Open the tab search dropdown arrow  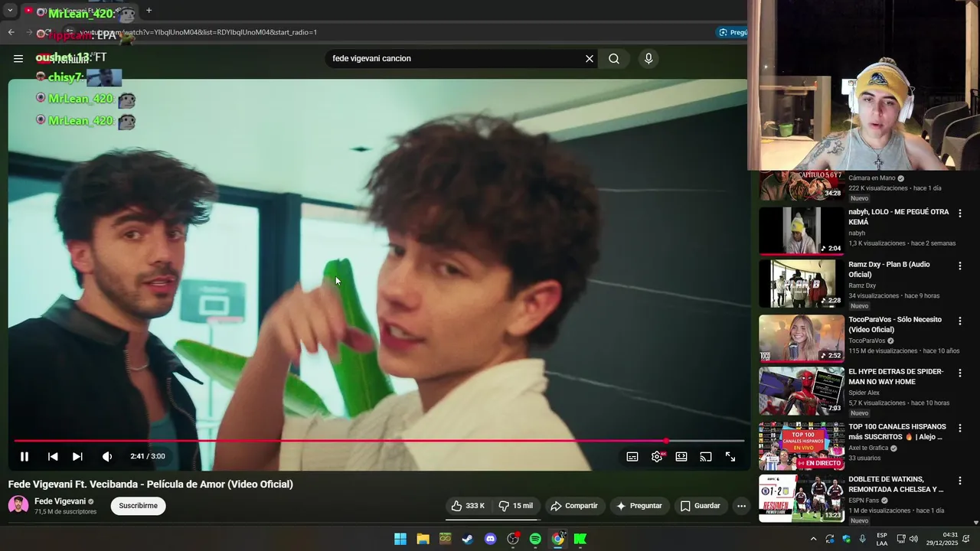tap(10, 11)
